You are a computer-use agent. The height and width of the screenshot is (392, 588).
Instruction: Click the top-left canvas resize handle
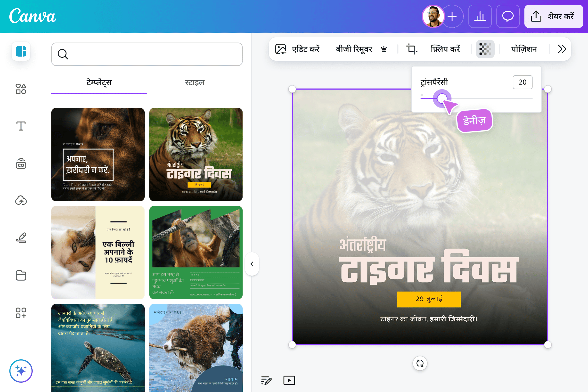pos(292,89)
